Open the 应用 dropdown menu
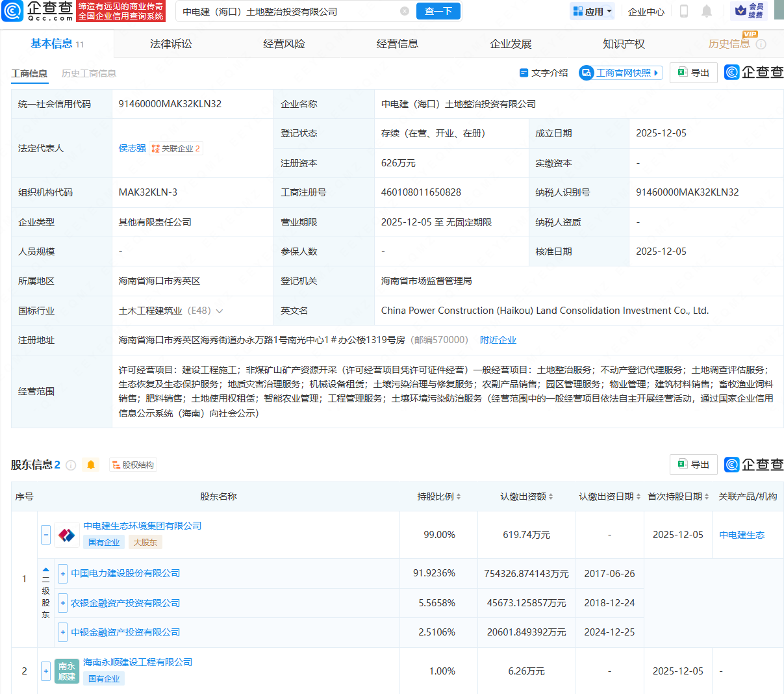 tap(592, 11)
